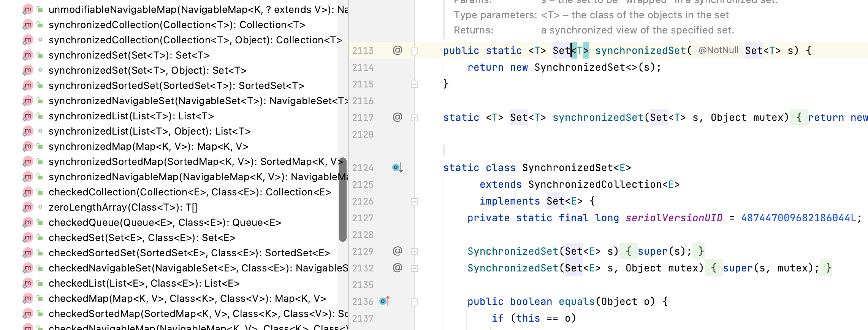Viewport: 868px width, 330px height.
Task: Collapse the synchronizedSet method at line 2113
Action: (x=414, y=51)
